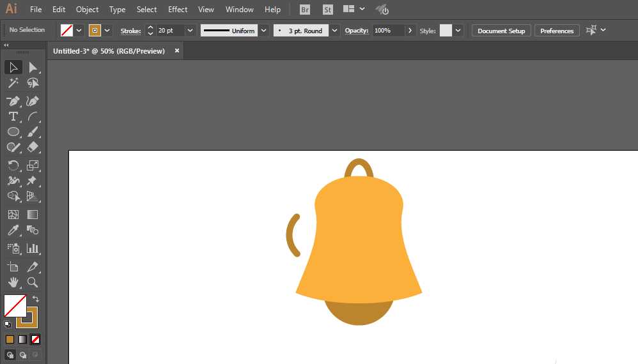Screen dimensions: 638x364
Task: Open the 3 pt. Round brush dropdown
Action: 336,31
